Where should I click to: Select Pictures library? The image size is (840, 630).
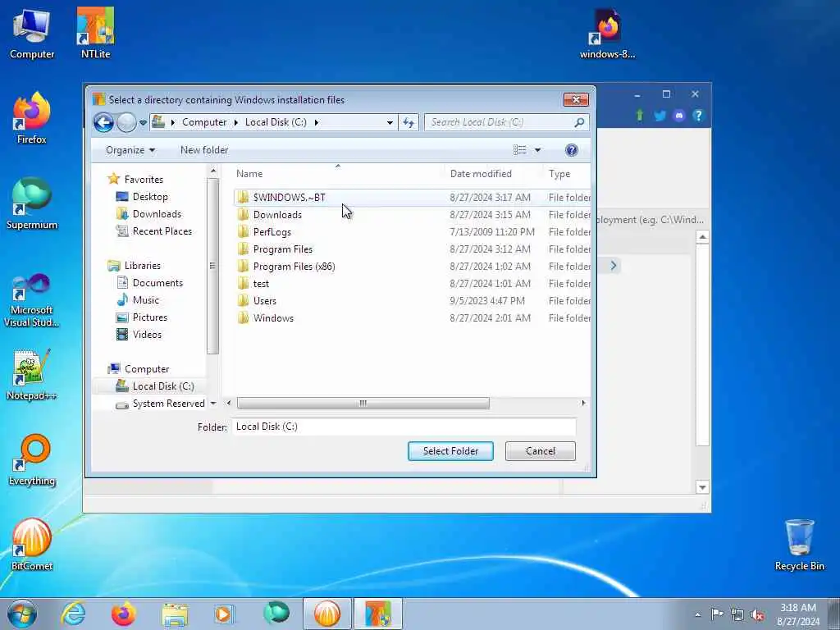click(149, 317)
